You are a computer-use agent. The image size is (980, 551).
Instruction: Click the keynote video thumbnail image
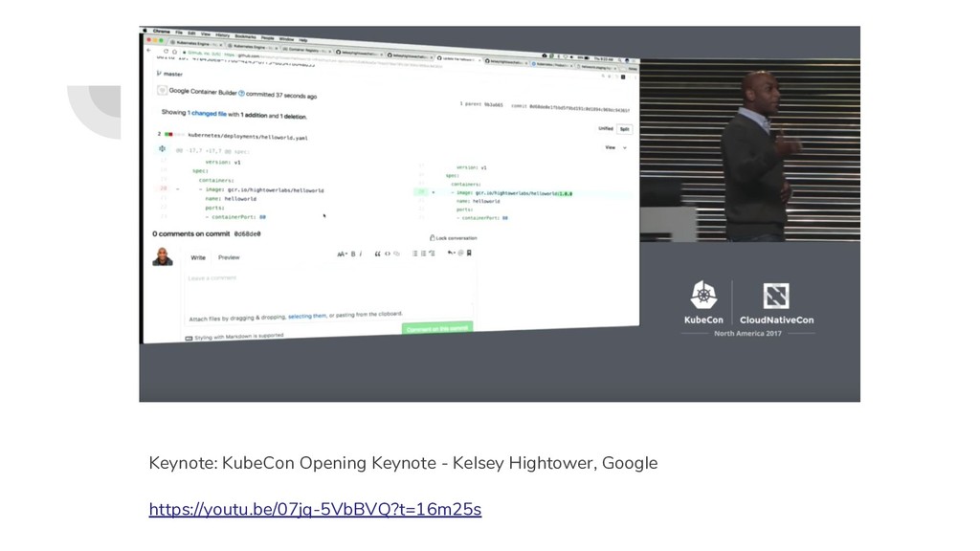pos(500,213)
